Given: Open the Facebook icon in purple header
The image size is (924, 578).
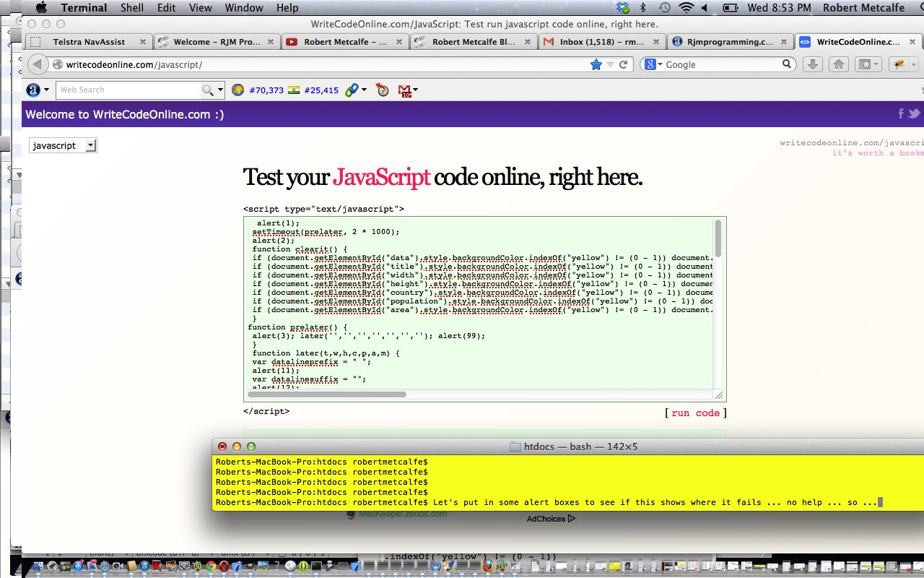Looking at the screenshot, I should [x=901, y=113].
